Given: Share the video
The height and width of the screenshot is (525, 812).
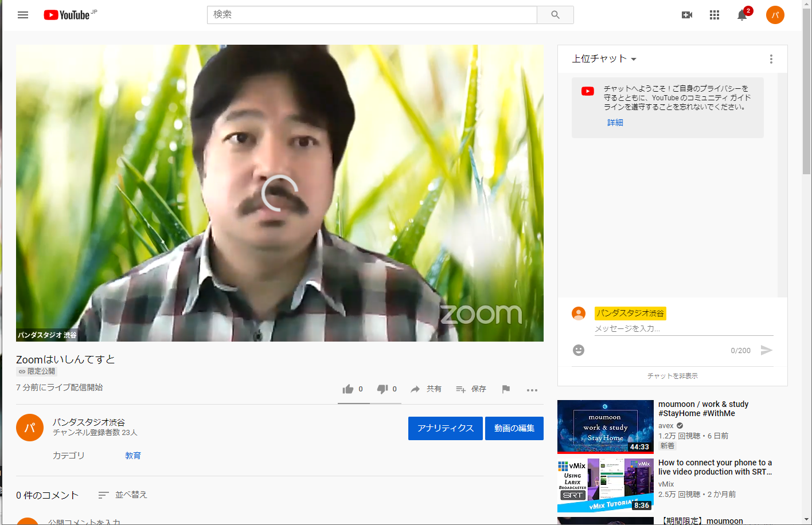Looking at the screenshot, I should coord(425,389).
